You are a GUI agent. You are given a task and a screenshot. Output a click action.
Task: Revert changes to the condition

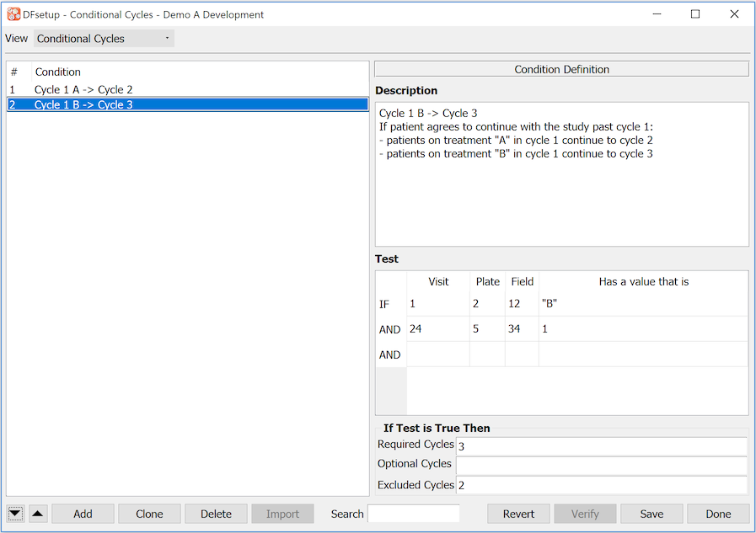point(518,514)
